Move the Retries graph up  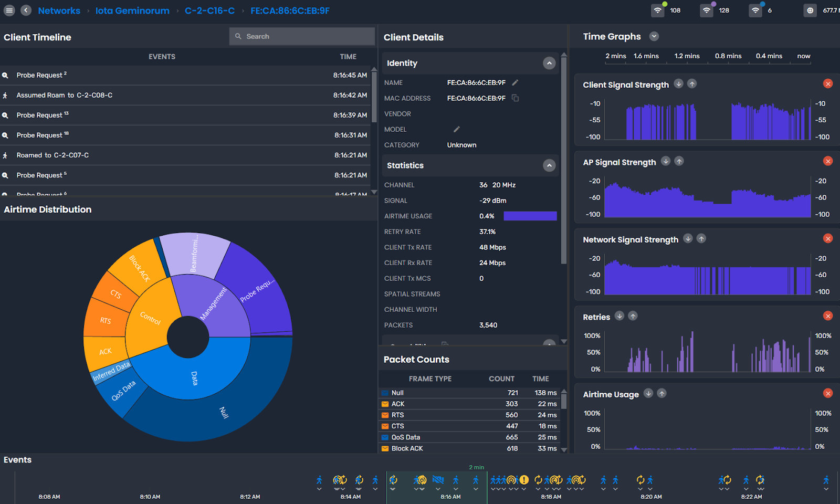[633, 316]
